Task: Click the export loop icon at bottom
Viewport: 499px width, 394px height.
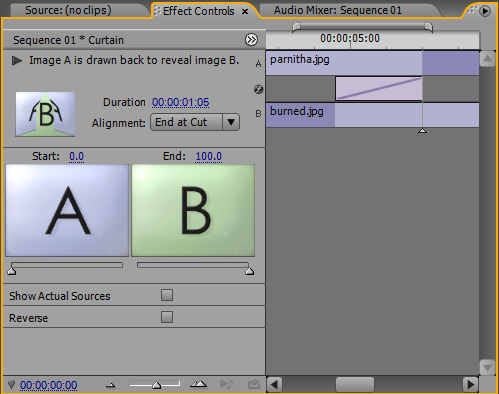Action: click(x=254, y=384)
